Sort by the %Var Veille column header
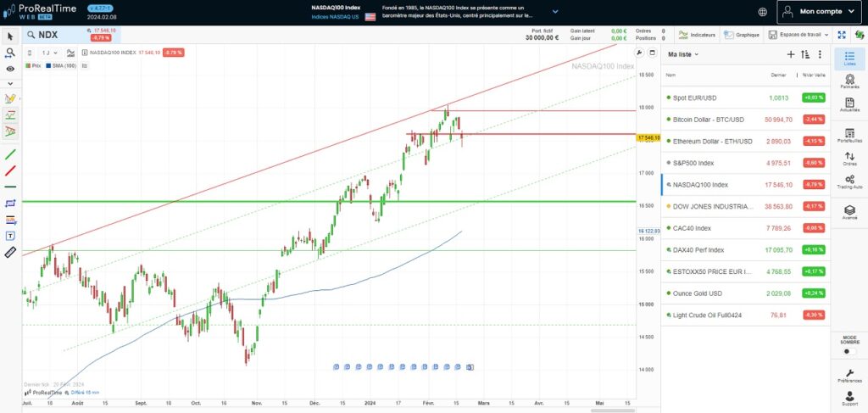Viewport: 868px width, 413px height. [813, 75]
